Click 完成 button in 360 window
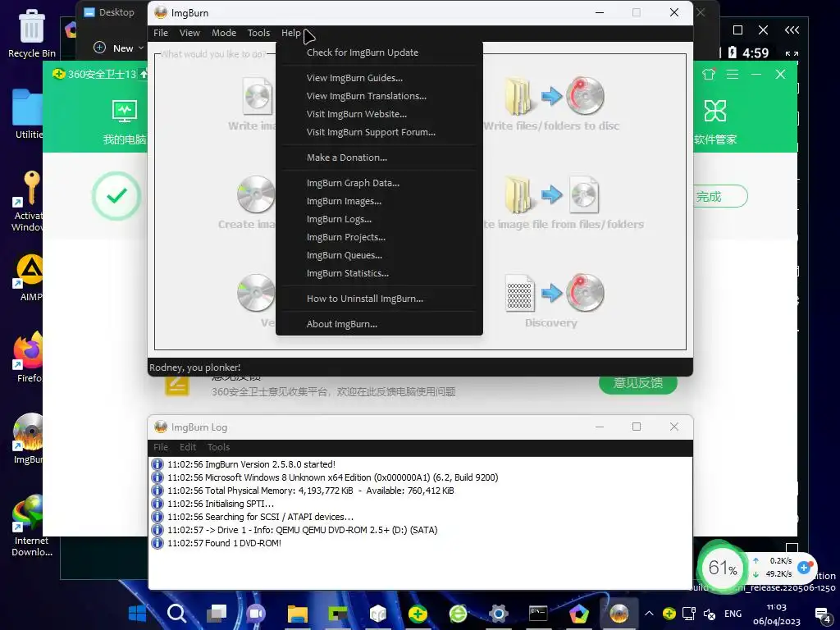This screenshot has height=630, width=840. [719, 197]
